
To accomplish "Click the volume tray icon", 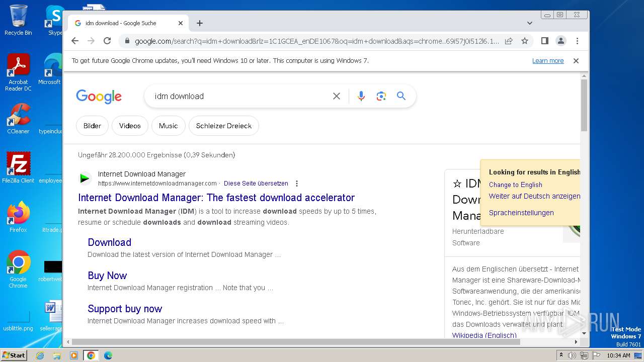I will 572,355.
